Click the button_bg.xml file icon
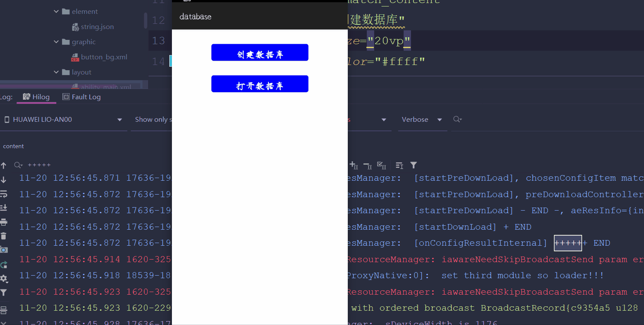 [x=75, y=57]
